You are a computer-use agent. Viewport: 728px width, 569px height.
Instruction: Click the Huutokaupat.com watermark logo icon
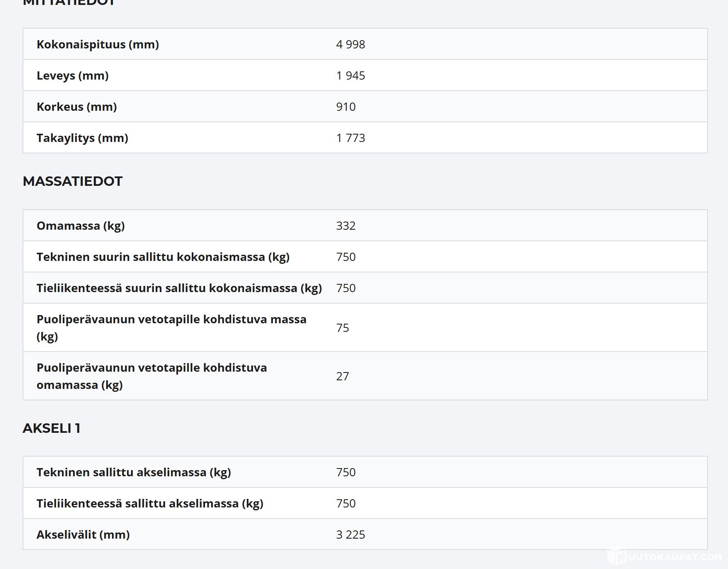pyautogui.click(x=617, y=557)
